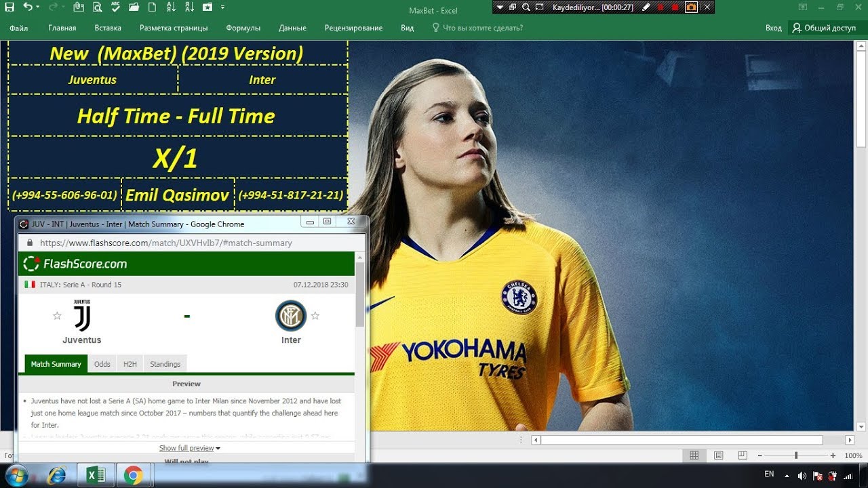Close the recorder toolbar with X

coord(707,7)
